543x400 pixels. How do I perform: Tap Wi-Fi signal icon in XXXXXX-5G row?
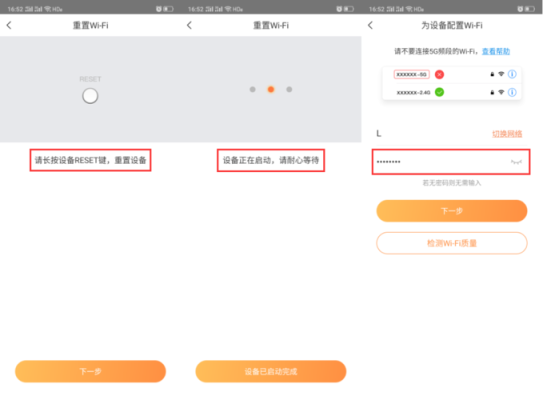501,74
